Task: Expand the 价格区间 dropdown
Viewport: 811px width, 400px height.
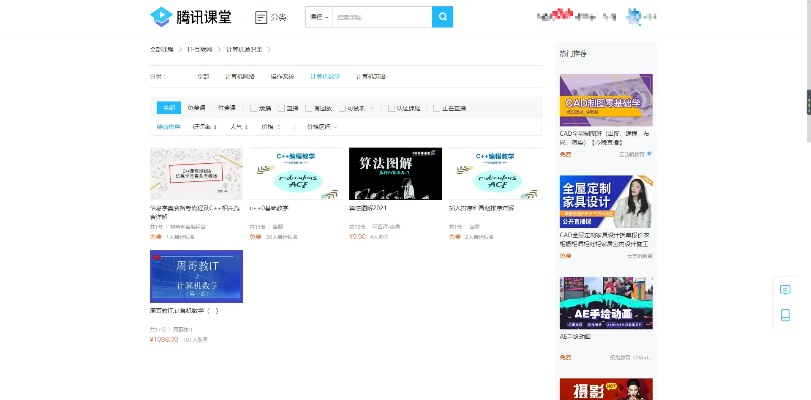Action: pos(322,127)
